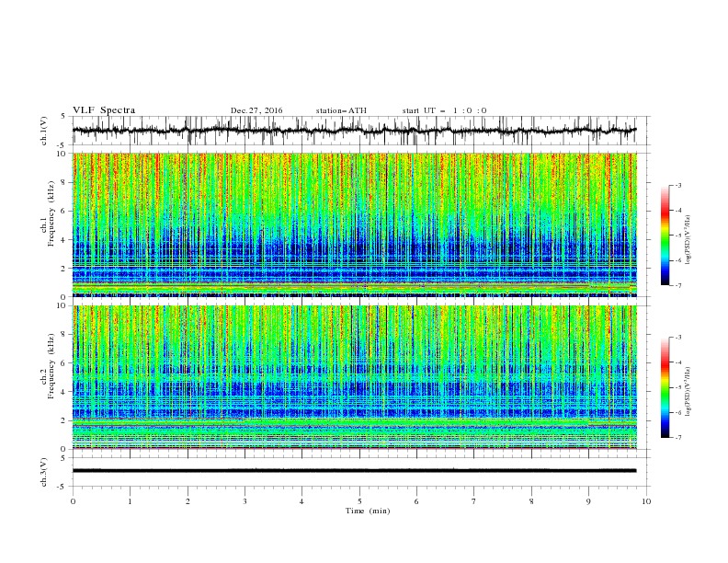The height and width of the screenshot is (563, 728).
Task: Click time axis tick label "7"
Action: click(474, 501)
